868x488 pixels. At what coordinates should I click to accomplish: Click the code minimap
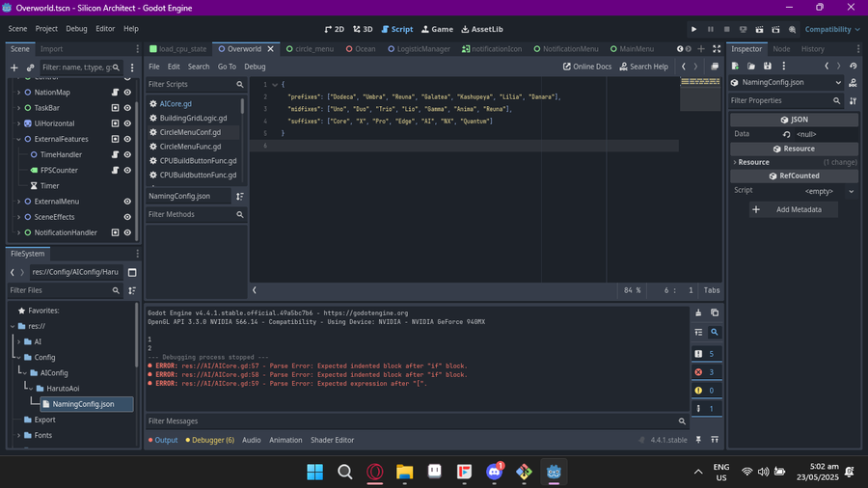700,95
